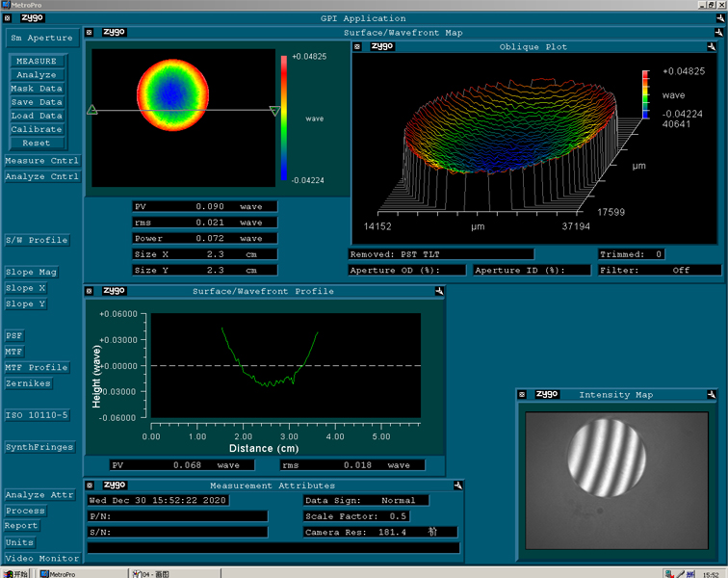Click the pin icon on Intensity Map window
The width and height of the screenshot is (728, 578).
[710, 394]
